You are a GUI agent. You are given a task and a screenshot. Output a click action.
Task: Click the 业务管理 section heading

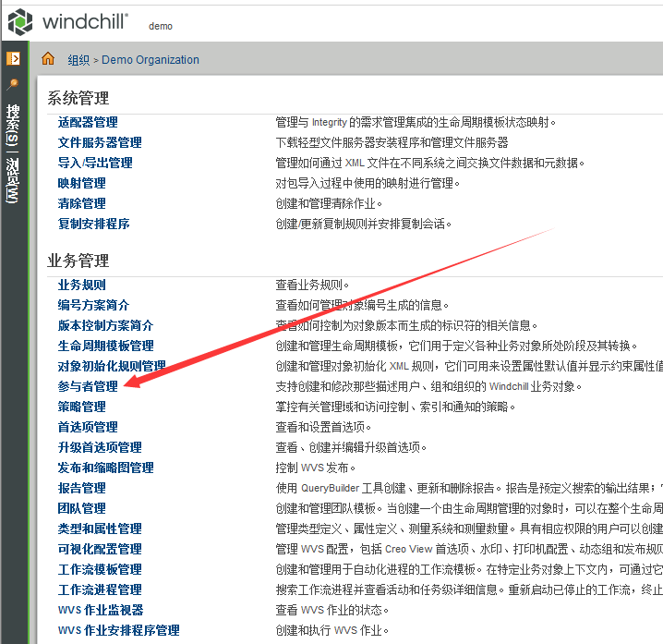point(78,261)
